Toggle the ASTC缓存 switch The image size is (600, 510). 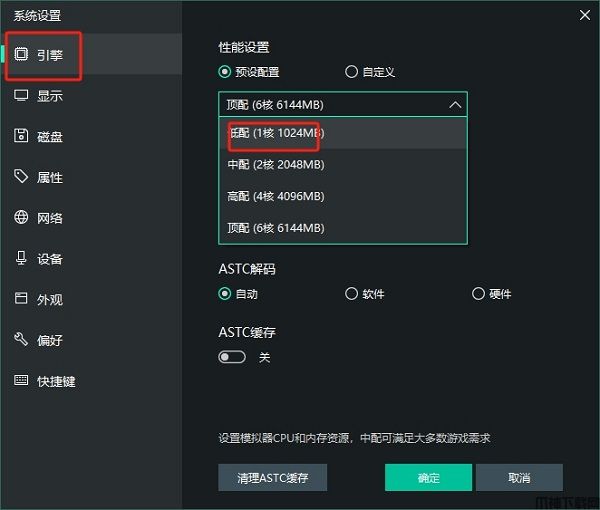click(x=231, y=357)
